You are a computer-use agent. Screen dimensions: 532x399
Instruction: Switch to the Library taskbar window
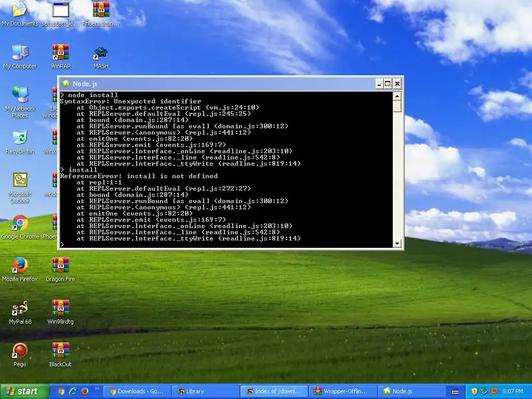pyautogui.click(x=205, y=391)
